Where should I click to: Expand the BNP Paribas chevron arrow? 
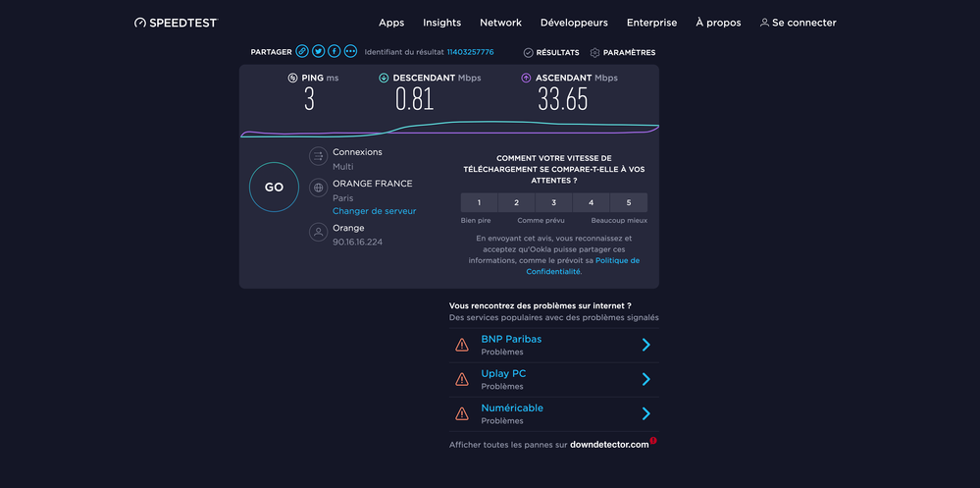646,345
